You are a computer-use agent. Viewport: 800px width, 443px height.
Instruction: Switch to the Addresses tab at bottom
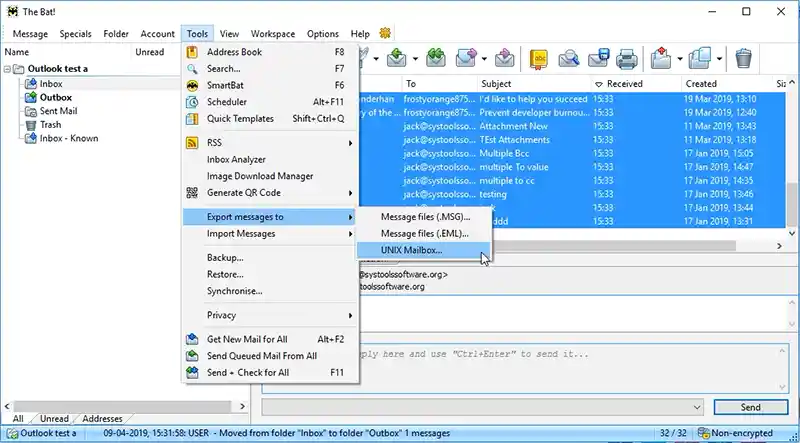point(102,419)
